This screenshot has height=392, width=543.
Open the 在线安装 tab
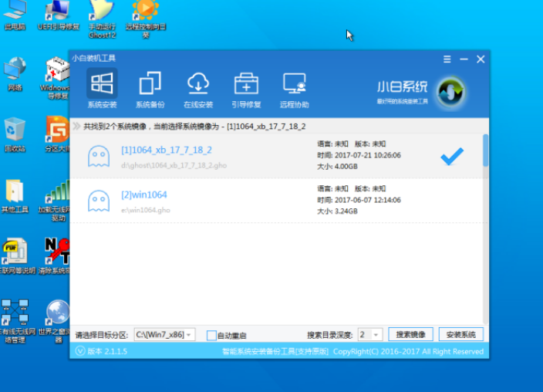point(198,90)
